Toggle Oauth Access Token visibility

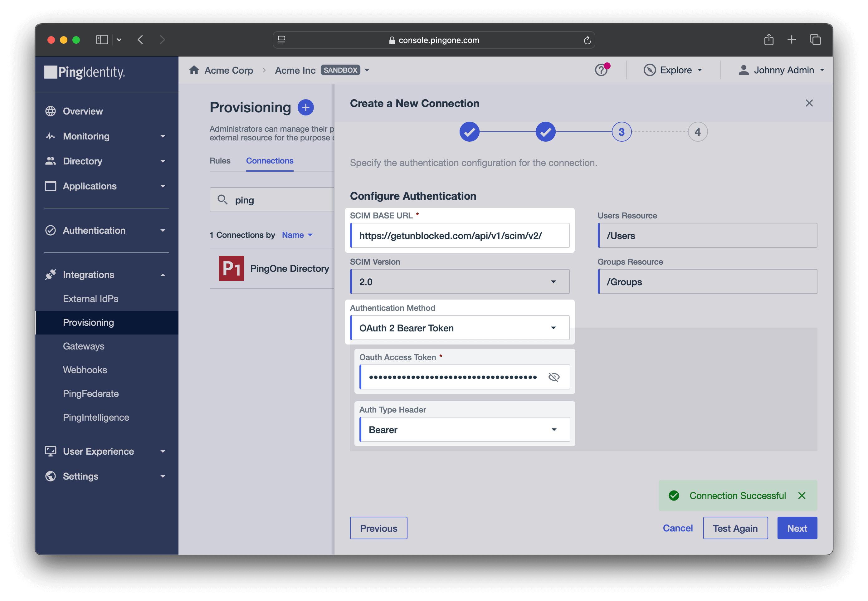tap(554, 377)
